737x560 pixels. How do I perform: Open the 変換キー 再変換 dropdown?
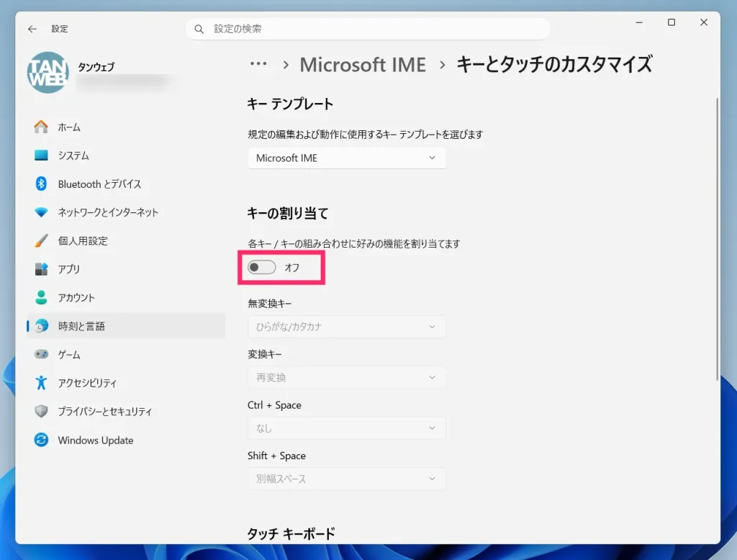pos(346,378)
